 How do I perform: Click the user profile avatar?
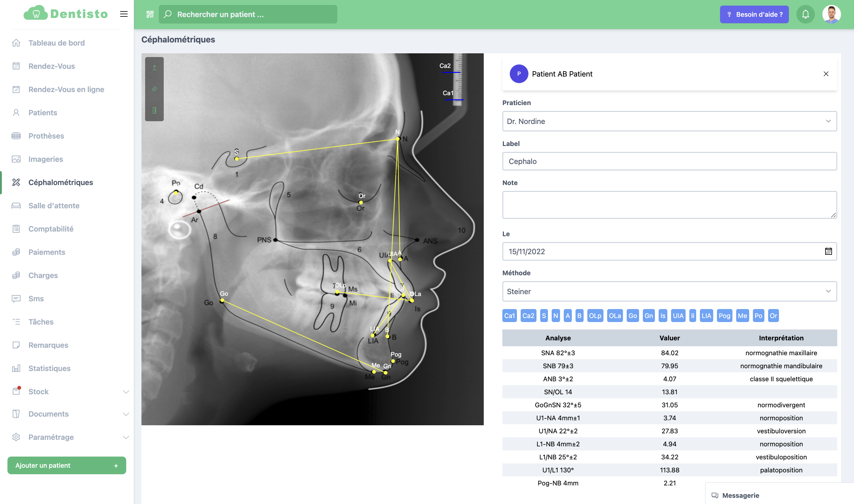pos(831,14)
